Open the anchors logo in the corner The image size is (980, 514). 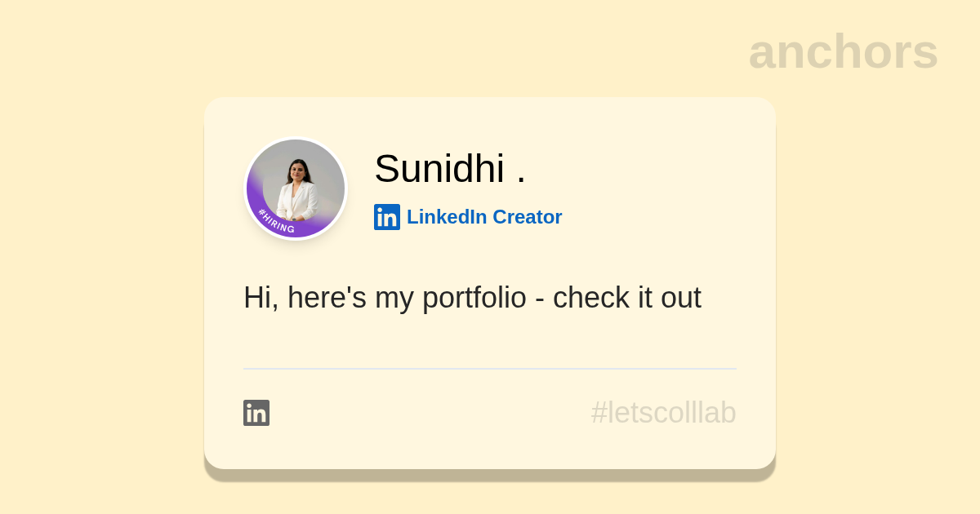pyautogui.click(x=843, y=51)
